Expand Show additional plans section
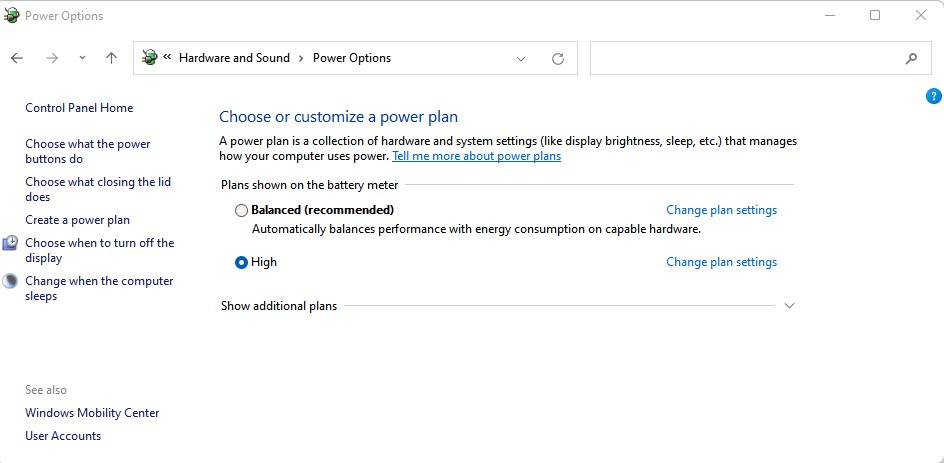The height and width of the screenshot is (463, 944). (789, 306)
